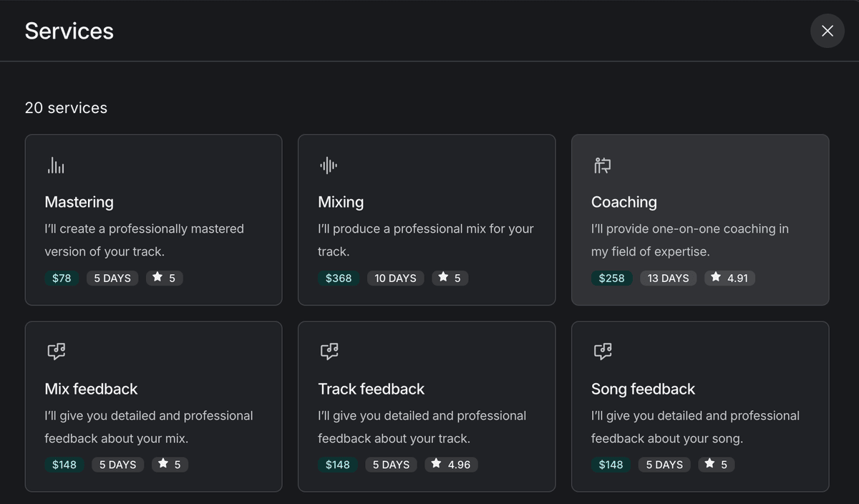The height and width of the screenshot is (504, 859).
Task: Close the Services dialog
Action: click(827, 31)
